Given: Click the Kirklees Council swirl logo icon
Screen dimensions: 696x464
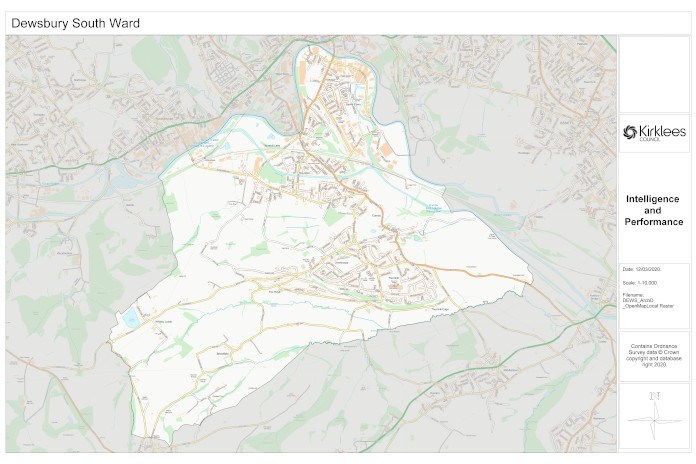Looking at the screenshot, I should pyautogui.click(x=631, y=132).
